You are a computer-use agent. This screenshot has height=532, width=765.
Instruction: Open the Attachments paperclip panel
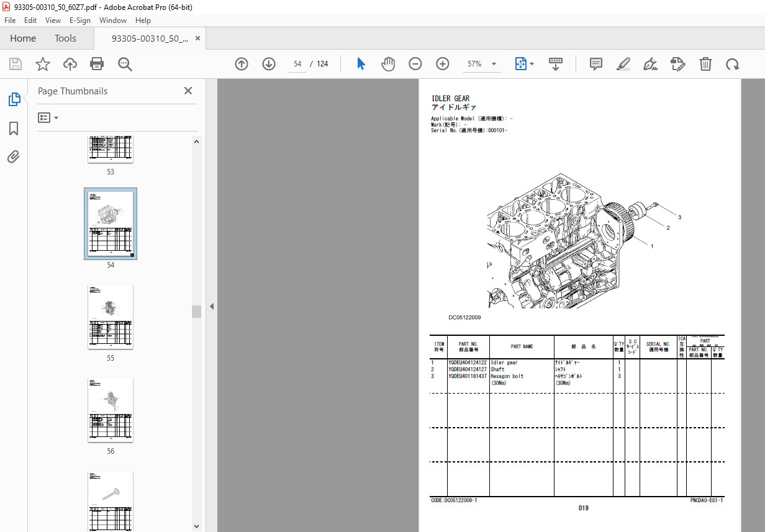pyautogui.click(x=14, y=157)
